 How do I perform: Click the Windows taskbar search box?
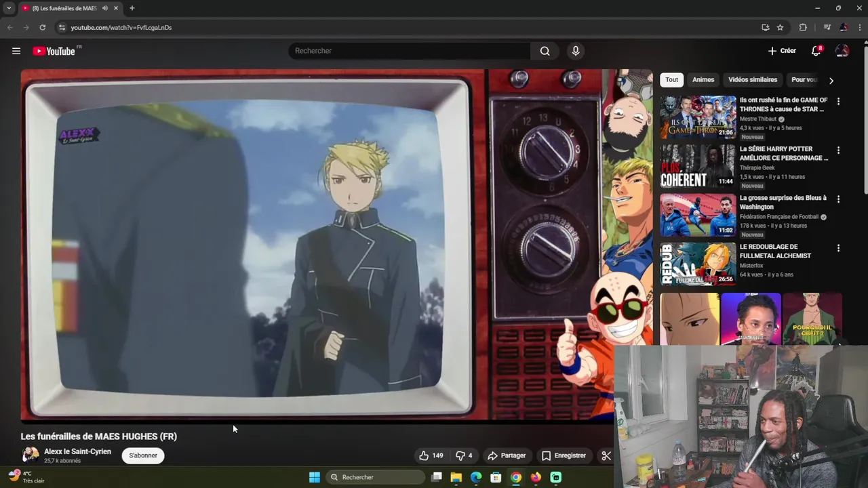pos(376,477)
